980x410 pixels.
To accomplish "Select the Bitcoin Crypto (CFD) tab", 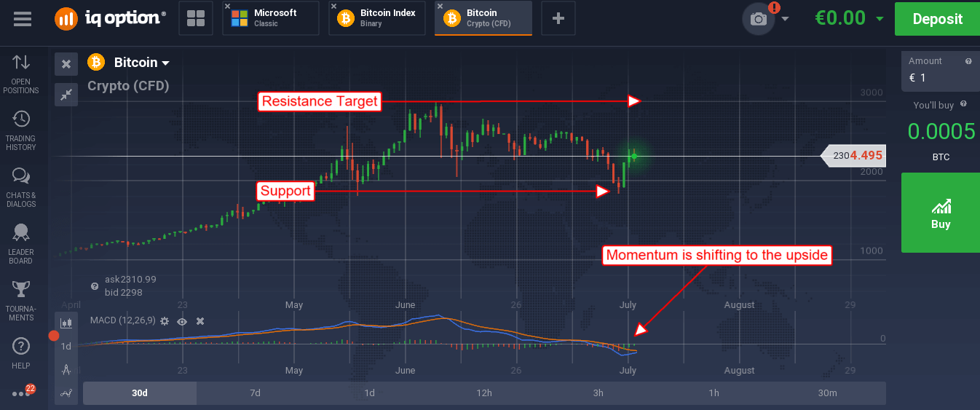I will click(x=483, y=18).
